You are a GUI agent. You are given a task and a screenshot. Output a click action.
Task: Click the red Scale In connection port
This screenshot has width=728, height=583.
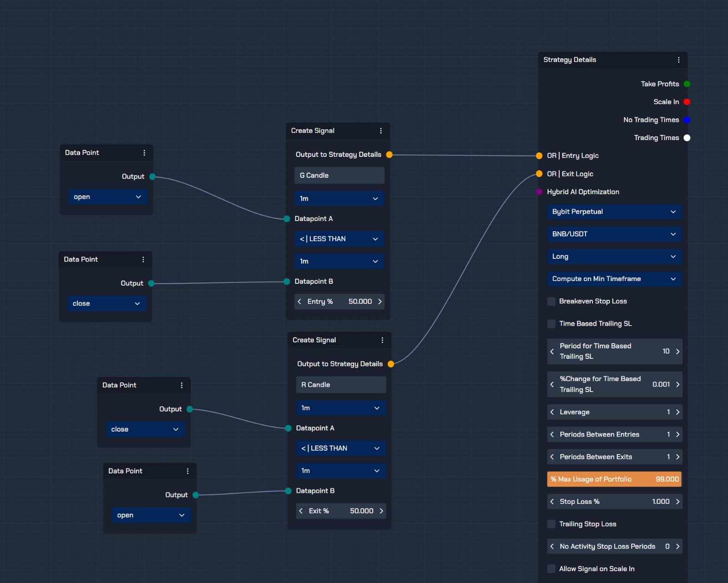click(x=687, y=101)
